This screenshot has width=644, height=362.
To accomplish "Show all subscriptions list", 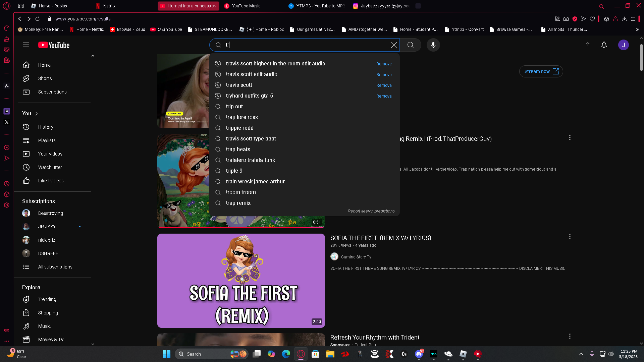I will click(x=54, y=267).
